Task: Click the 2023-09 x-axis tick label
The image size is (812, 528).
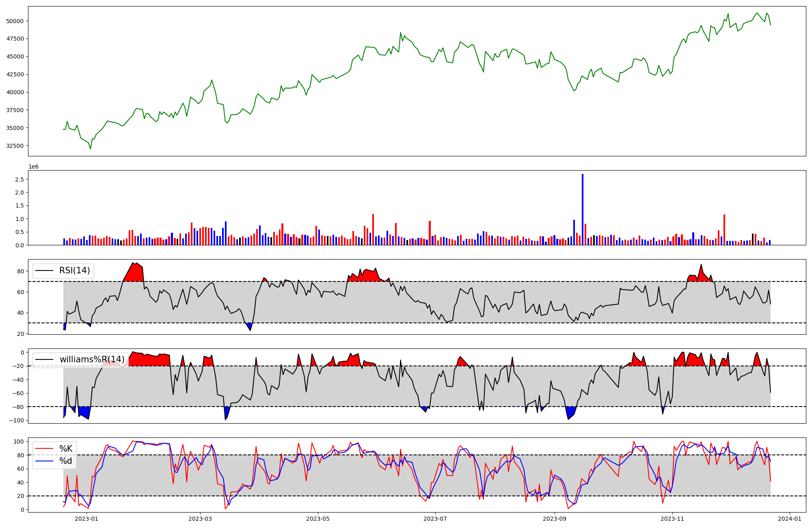Action: pos(555,519)
